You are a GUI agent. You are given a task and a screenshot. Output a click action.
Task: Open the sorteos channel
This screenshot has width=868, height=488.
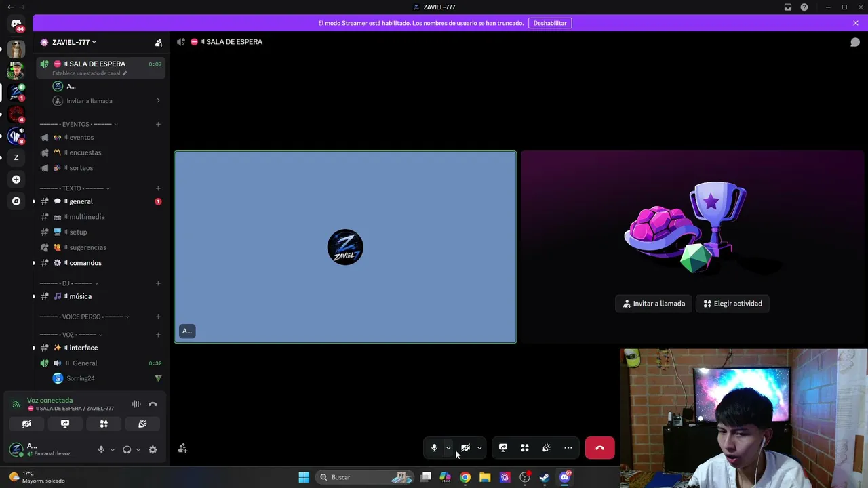tap(100, 168)
